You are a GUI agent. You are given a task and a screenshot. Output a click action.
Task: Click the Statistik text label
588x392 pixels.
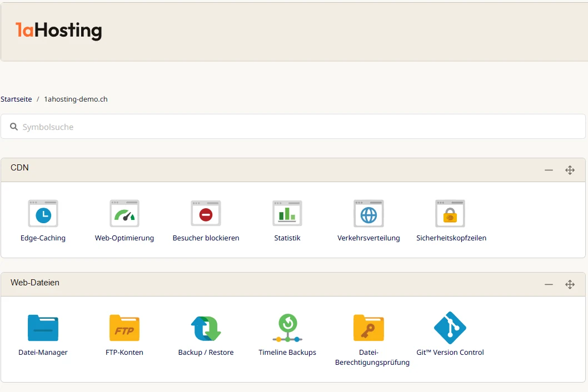point(287,238)
